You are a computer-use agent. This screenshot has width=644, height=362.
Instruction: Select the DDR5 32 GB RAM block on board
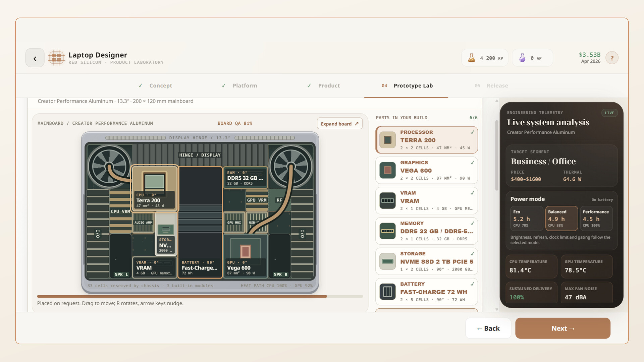[246, 178]
